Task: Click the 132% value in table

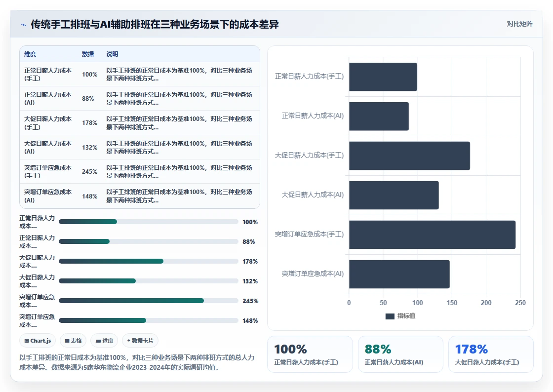Action: pyautogui.click(x=89, y=147)
